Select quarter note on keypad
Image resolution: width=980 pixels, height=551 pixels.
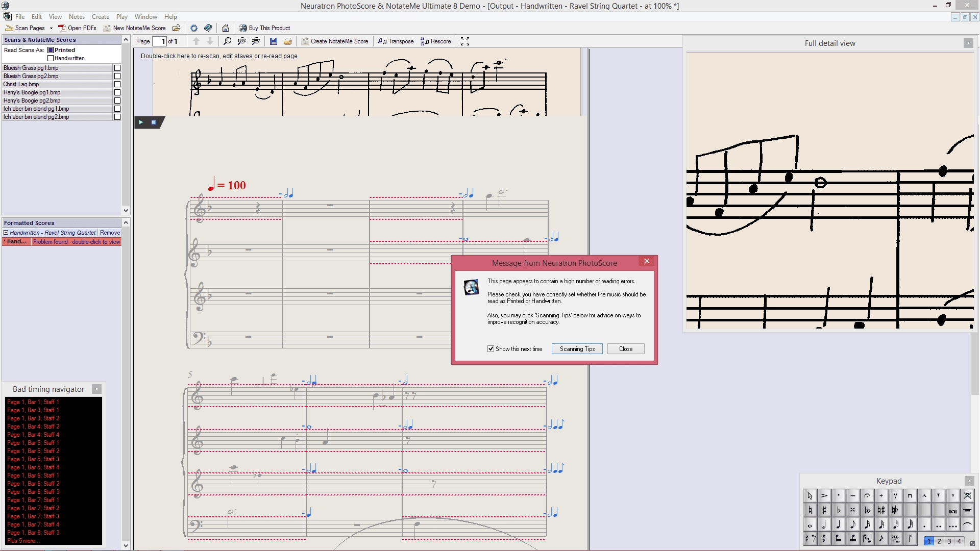[839, 524]
